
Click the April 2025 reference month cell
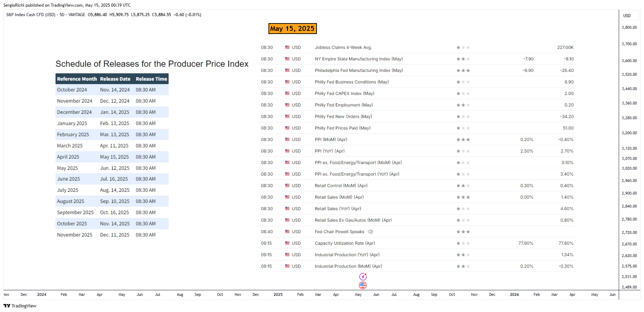pos(68,157)
